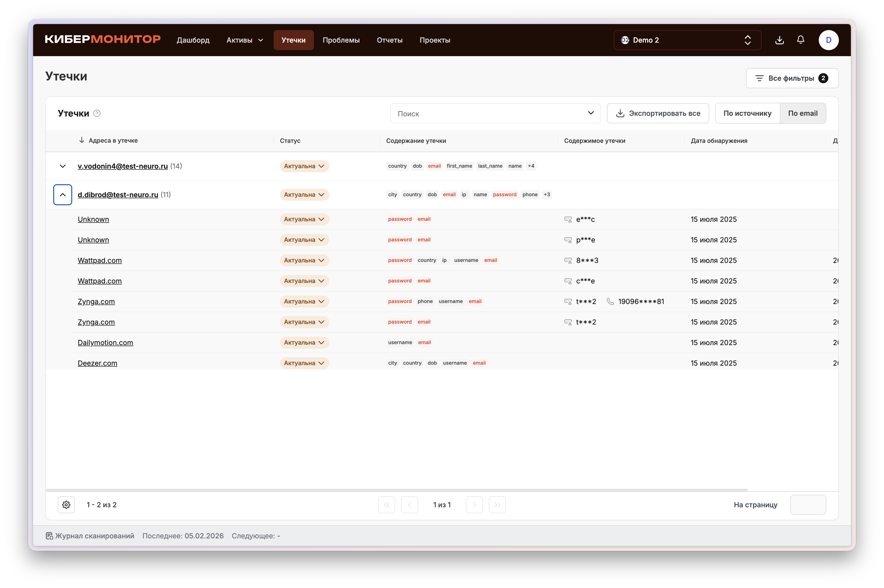Open table settings gear icon

pyautogui.click(x=66, y=505)
